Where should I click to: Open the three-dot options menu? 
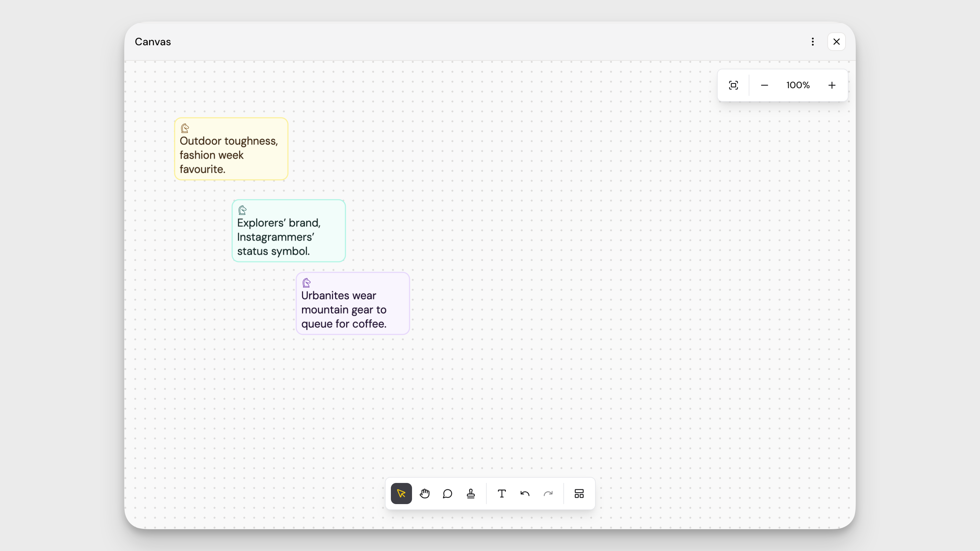click(812, 42)
